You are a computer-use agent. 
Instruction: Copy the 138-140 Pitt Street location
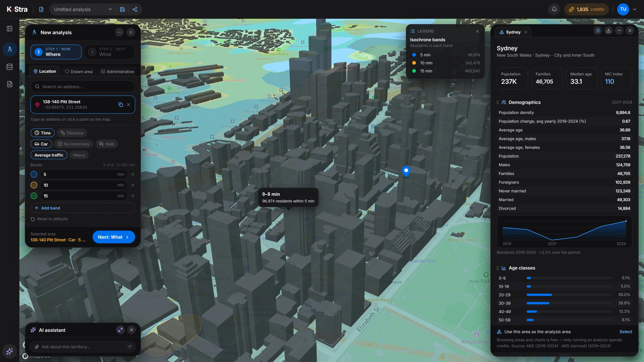(x=121, y=104)
